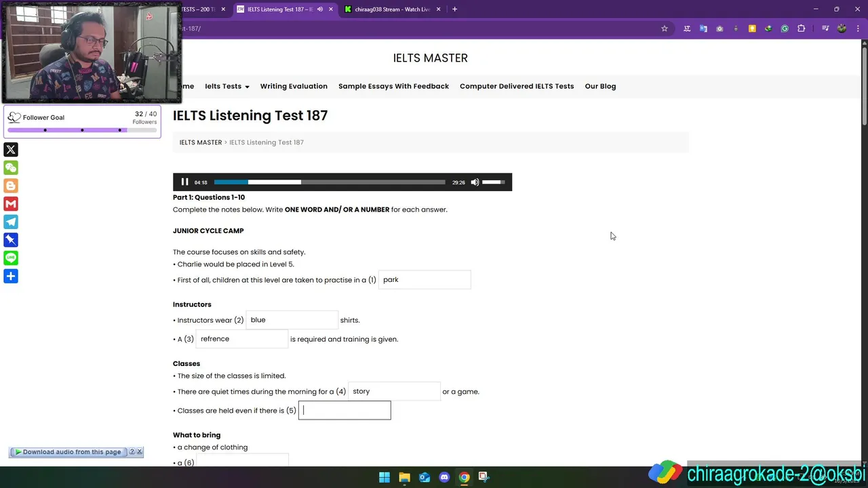Click Download audio from this page
The height and width of the screenshot is (488, 868).
click(x=68, y=452)
